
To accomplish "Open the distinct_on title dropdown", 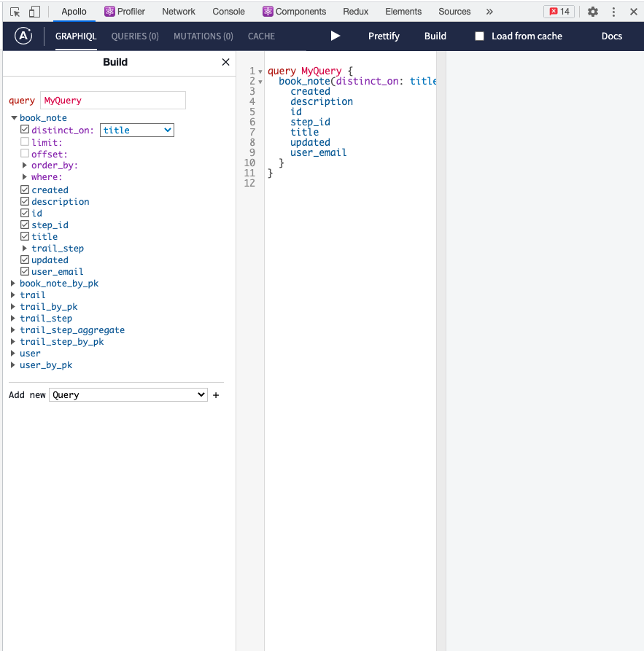I will pos(137,130).
